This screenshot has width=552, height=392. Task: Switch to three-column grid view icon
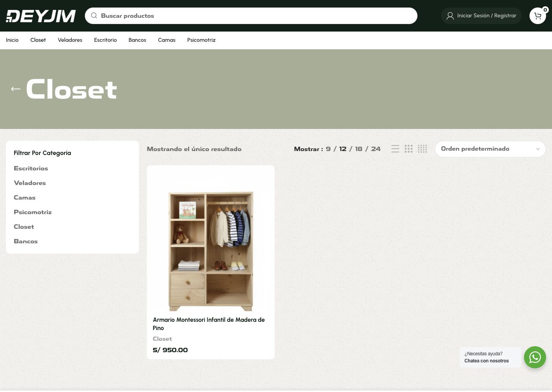click(x=409, y=149)
